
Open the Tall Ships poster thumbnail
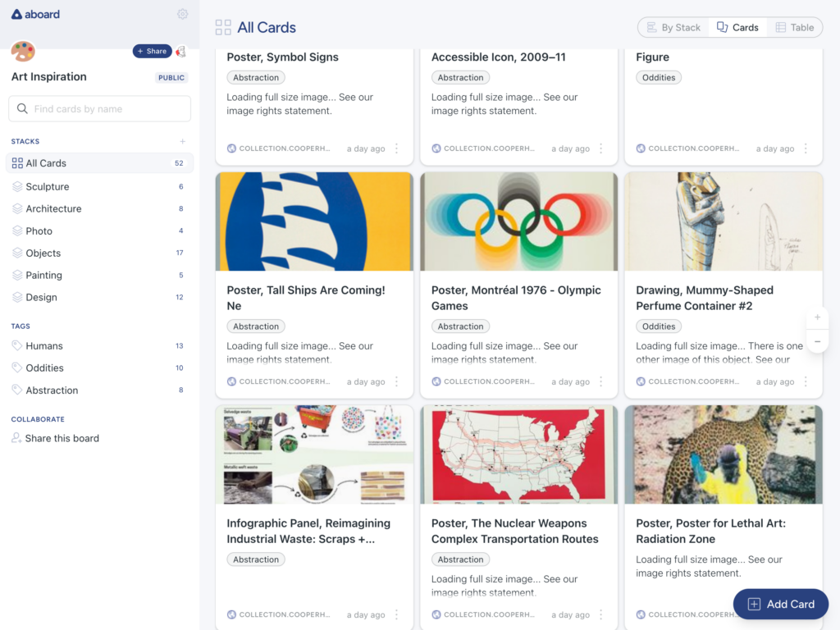click(x=314, y=221)
